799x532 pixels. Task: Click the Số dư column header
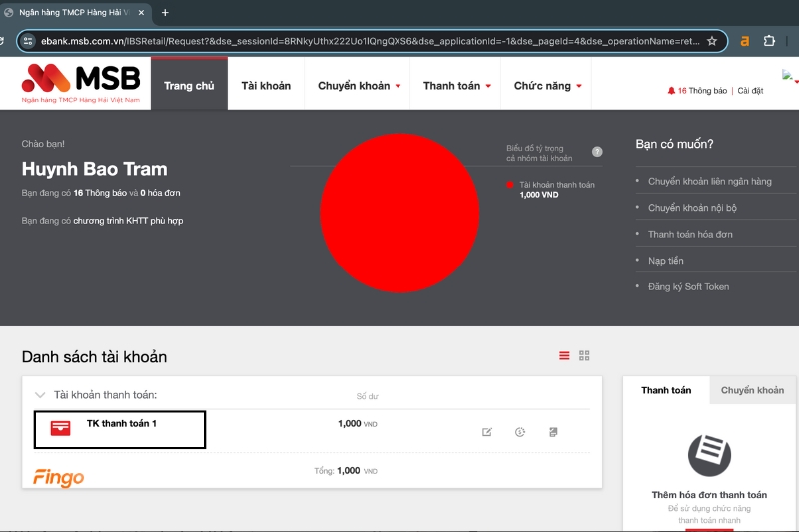pos(367,396)
